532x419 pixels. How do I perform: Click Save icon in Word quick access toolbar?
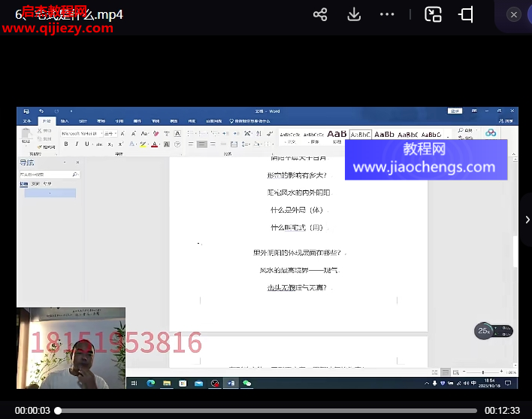click(x=26, y=111)
